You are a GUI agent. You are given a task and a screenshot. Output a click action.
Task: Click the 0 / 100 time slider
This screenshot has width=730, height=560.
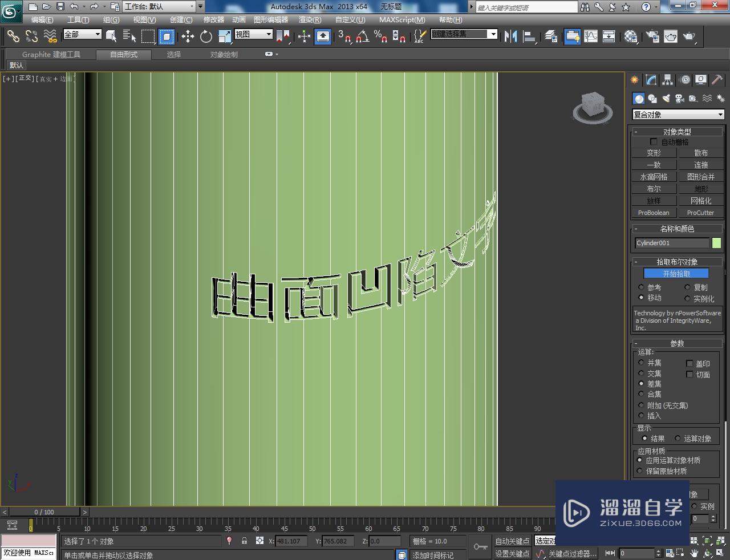[x=44, y=512]
